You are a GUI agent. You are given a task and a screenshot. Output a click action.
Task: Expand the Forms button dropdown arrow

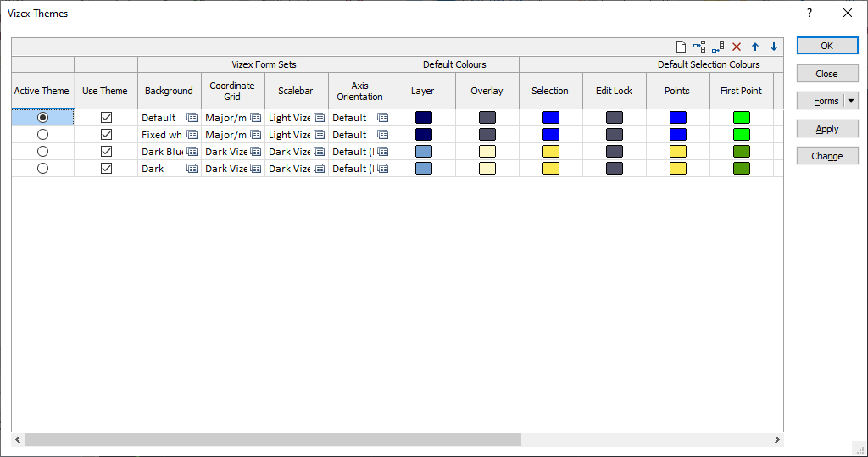(x=851, y=101)
